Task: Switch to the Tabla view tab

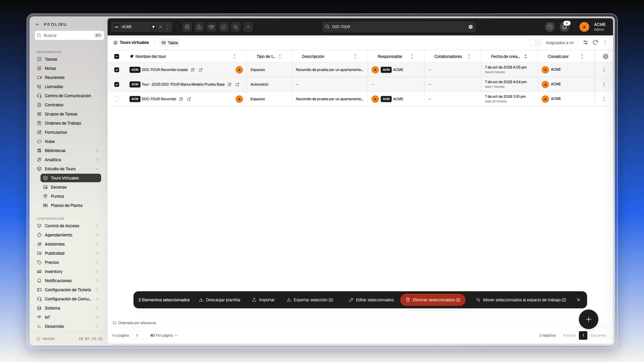Action: pyautogui.click(x=170, y=43)
